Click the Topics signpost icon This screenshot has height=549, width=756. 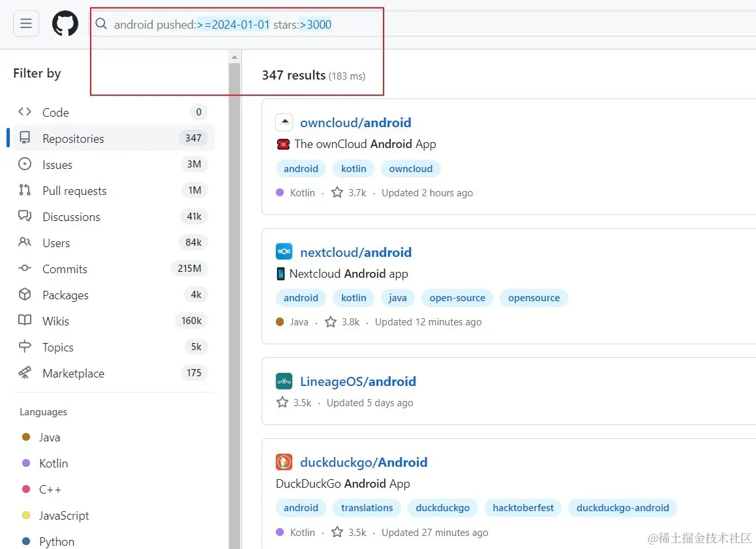pyautogui.click(x=25, y=346)
